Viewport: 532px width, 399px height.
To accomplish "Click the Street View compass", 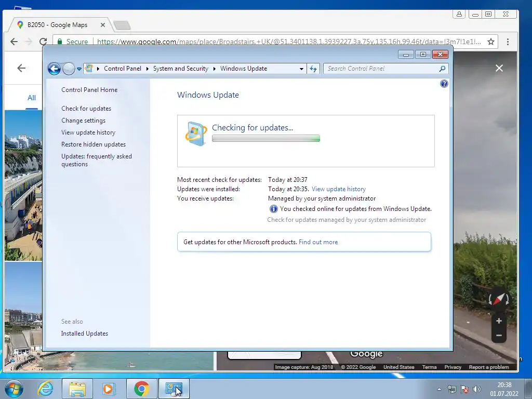I will point(498,299).
